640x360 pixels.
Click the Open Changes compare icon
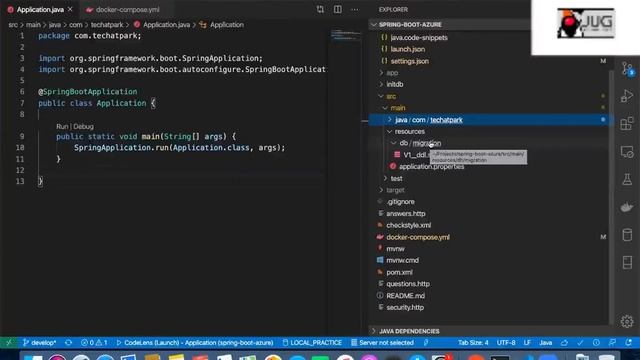[320, 9]
